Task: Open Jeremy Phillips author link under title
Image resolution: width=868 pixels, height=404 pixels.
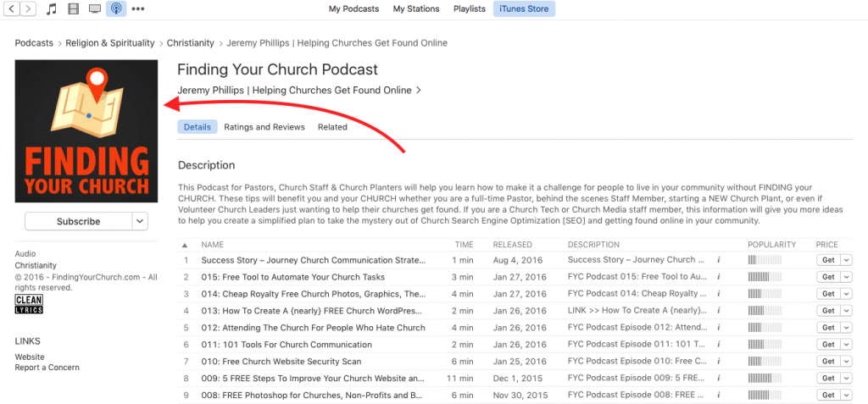Action: point(299,91)
